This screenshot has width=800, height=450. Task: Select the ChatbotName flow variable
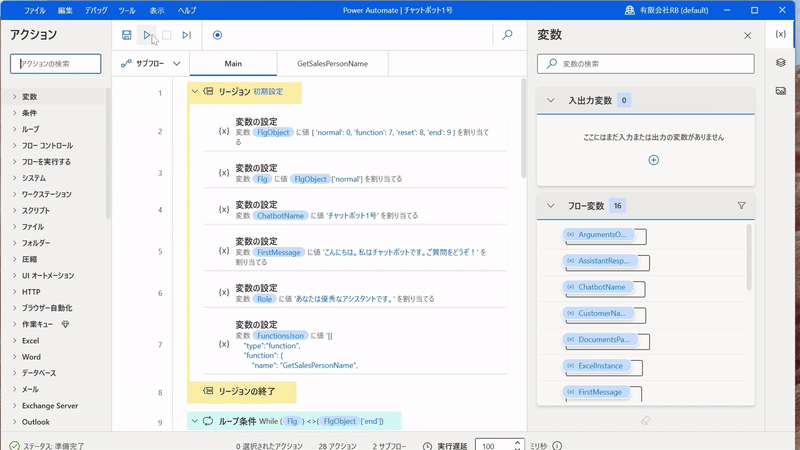(601, 287)
